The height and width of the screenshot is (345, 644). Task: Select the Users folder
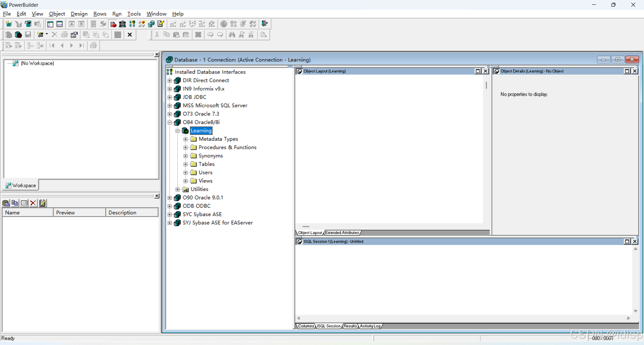(x=205, y=172)
